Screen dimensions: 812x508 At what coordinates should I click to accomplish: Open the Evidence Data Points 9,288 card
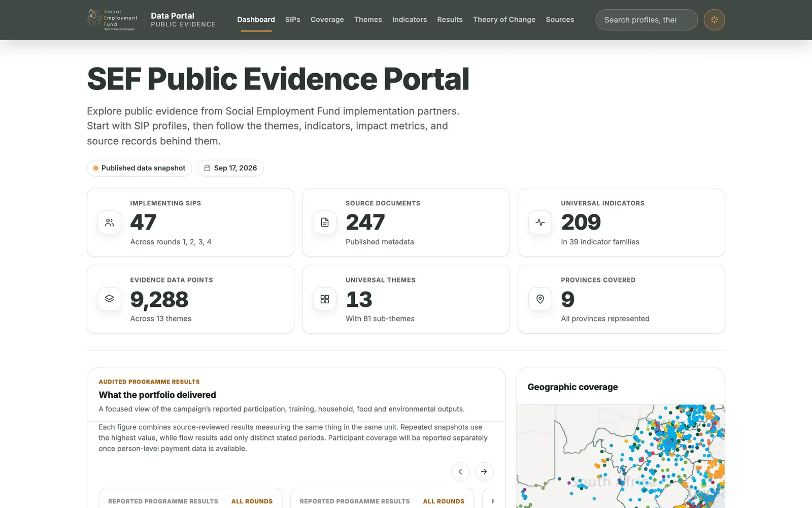190,299
